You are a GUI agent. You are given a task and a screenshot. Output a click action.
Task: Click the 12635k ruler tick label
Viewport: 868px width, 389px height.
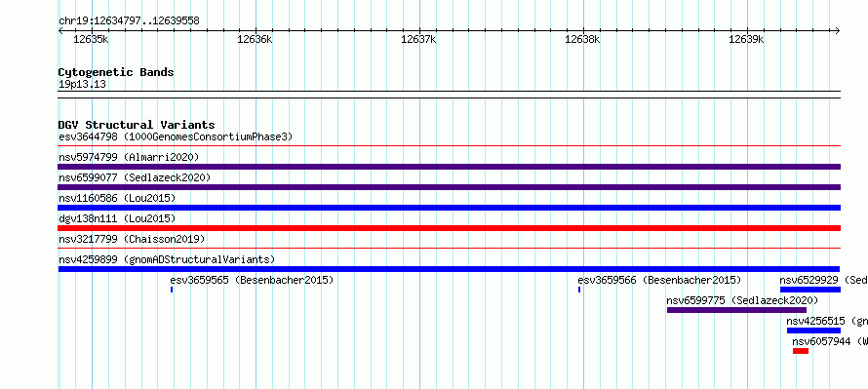tap(91, 39)
